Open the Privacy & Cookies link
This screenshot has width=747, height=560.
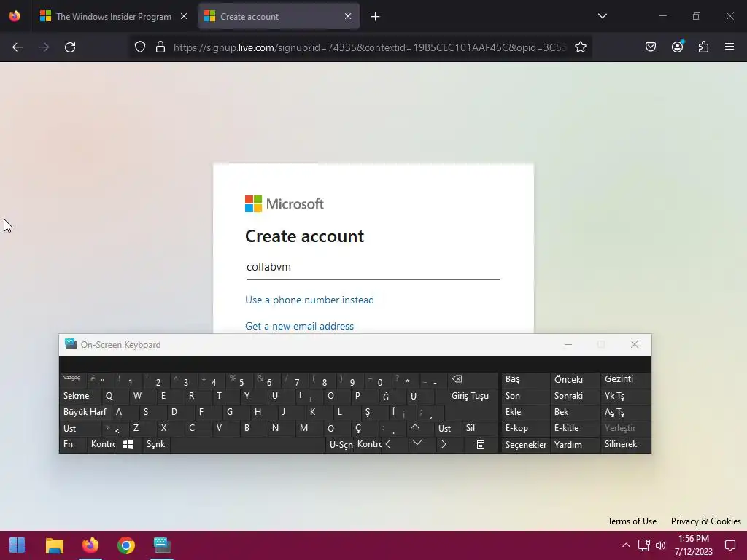705,521
